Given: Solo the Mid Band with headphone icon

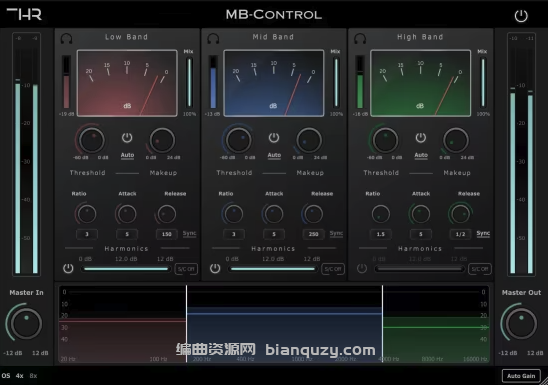Looking at the screenshot, I should [x=213, y=38].
